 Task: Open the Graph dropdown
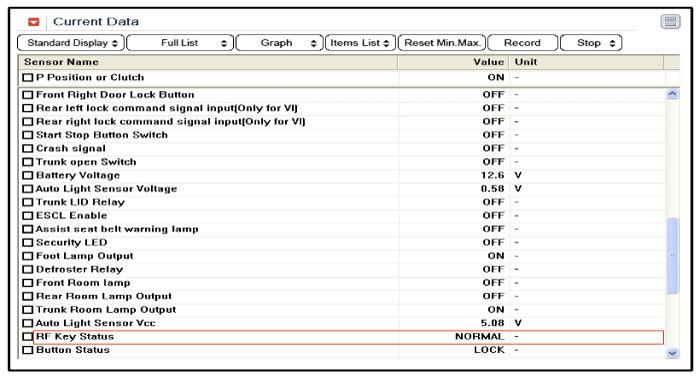click(279, 43)
